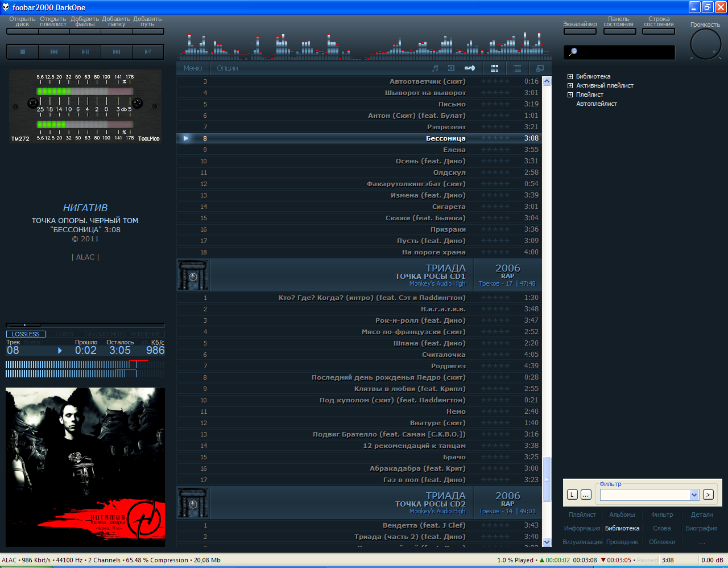The width and height of the screenshot is (728, 568).
Task: Select the track Считалочка
Action: 359,355
